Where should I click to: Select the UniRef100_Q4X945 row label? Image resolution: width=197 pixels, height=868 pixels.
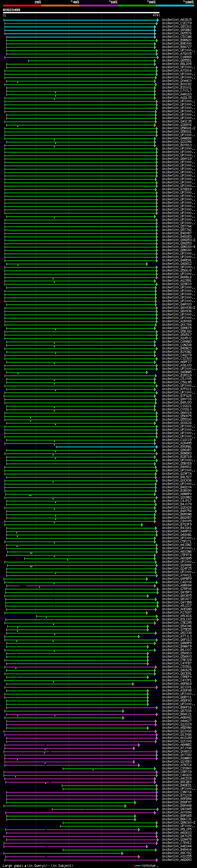[177, 809]
